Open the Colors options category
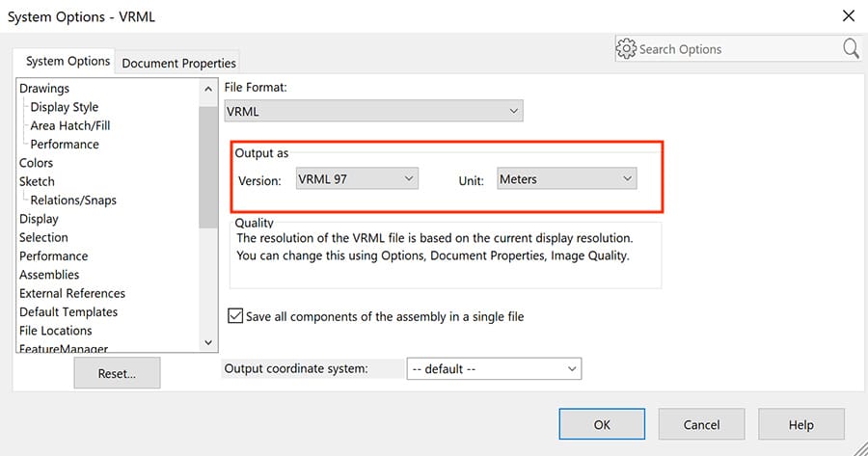This screenshot has width=868, height=456. point(36,163)
